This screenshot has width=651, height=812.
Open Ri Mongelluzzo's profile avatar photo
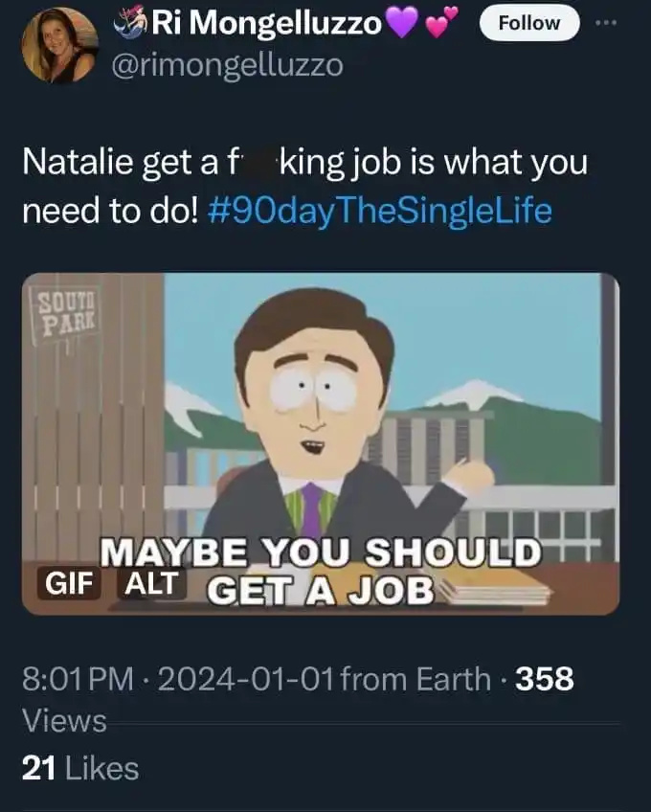pyautogui.click(x=59, y=46)
